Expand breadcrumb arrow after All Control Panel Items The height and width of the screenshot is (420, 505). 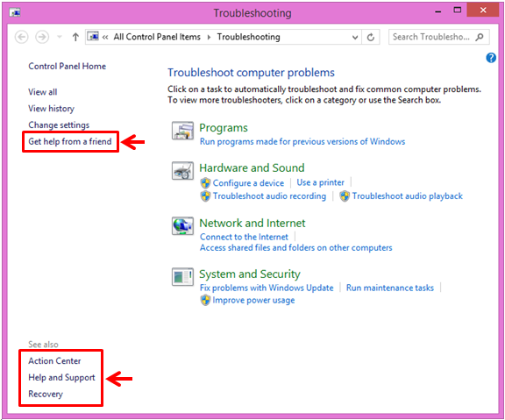(x=209, y=37)
